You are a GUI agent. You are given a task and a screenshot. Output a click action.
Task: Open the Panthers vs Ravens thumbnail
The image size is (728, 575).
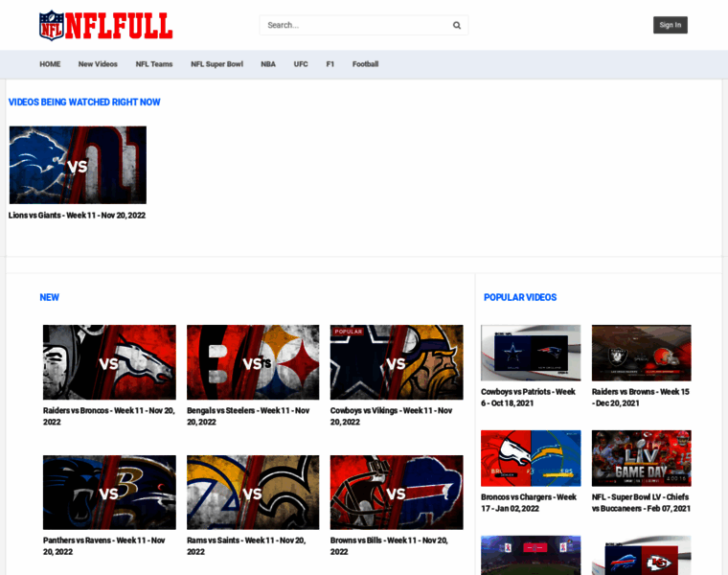coord(109,493)
